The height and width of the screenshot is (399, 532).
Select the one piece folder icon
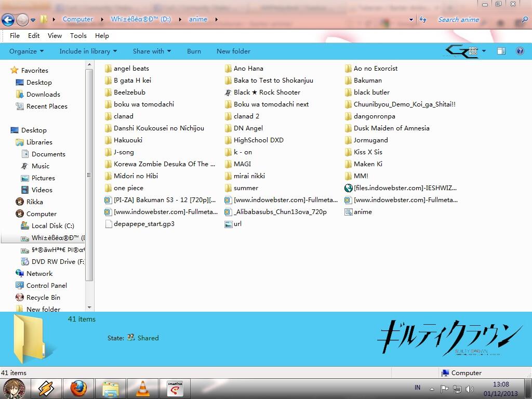click(108, 188)
